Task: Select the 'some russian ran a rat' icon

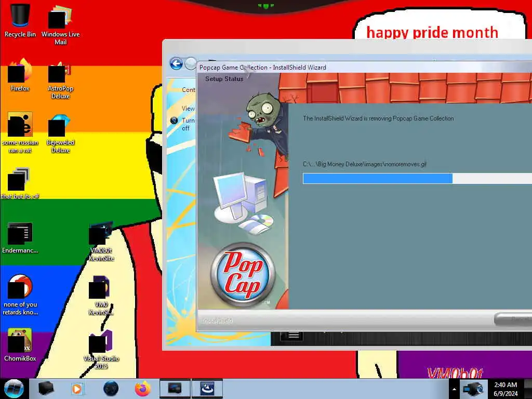Action: tap(20, 132)
